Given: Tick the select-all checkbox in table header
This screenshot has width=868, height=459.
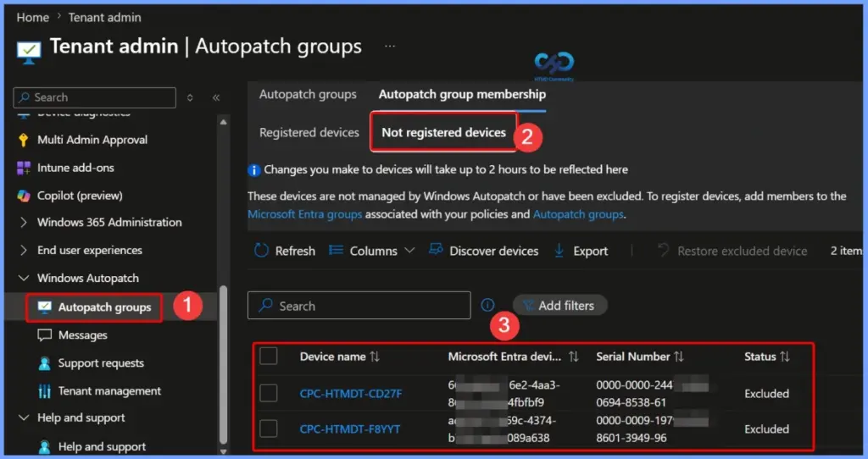Looking at the screenshot, I should [x=269, y=357].
